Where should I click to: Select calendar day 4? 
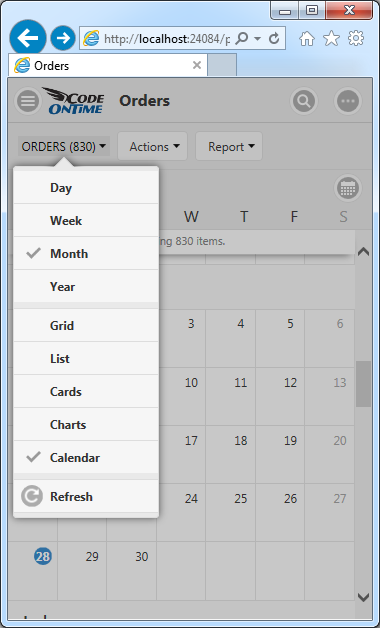(x=231, y=338)
